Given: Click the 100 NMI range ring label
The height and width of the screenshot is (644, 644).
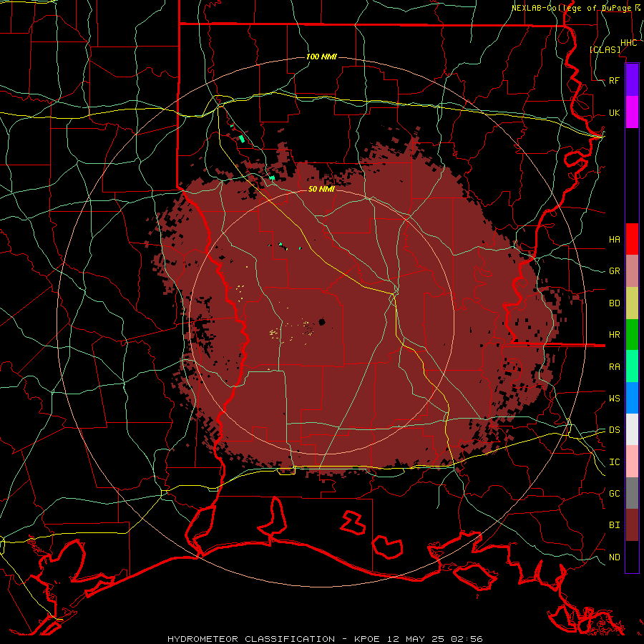Looking at the screenshot, I should (x=321, y=57).
